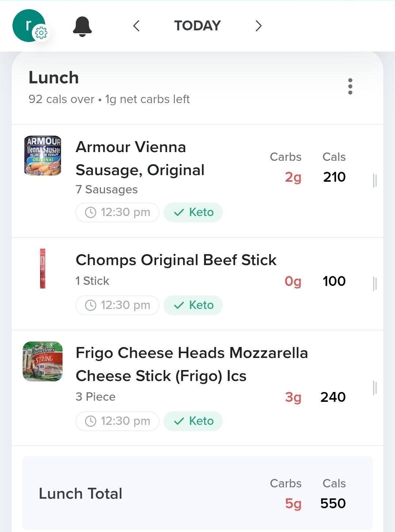This screenshot has height=532, width=395.
Task: Grab the Armour Vienna Sausage drag handle
Action: coord(375,181)
